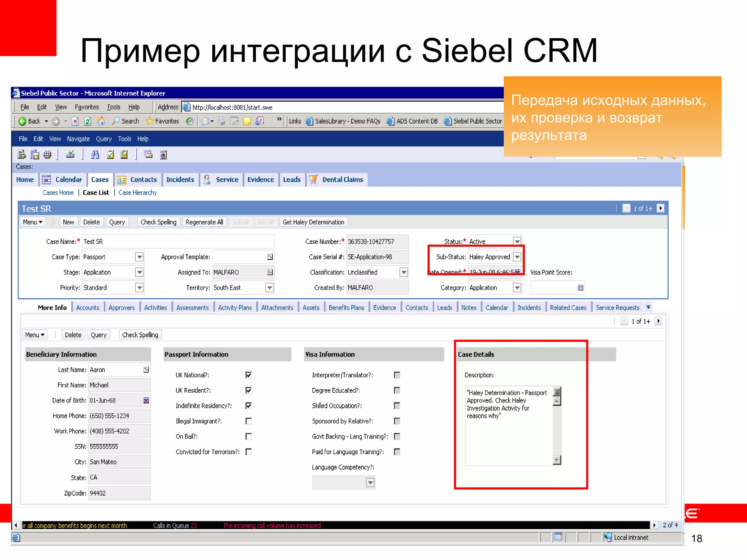Image resolution: width=747 pixels, height=560 pixels.
Task: Click the first Siebel toolbar site map icon
Action: click(x=22, y=155)
